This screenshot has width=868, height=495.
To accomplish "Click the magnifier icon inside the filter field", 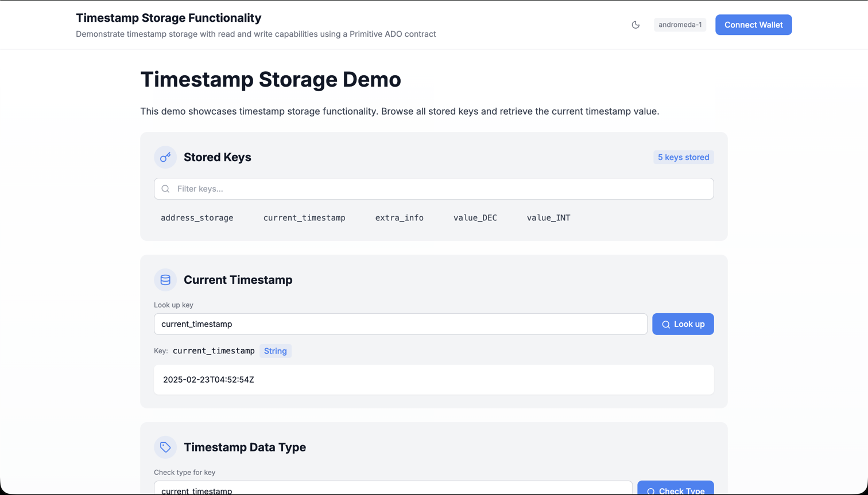I will (x=165, y=189).
